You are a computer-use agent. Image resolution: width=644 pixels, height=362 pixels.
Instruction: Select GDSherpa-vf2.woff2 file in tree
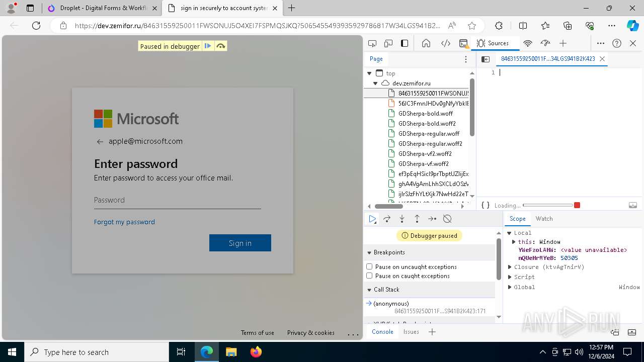[x=425, y=154]
